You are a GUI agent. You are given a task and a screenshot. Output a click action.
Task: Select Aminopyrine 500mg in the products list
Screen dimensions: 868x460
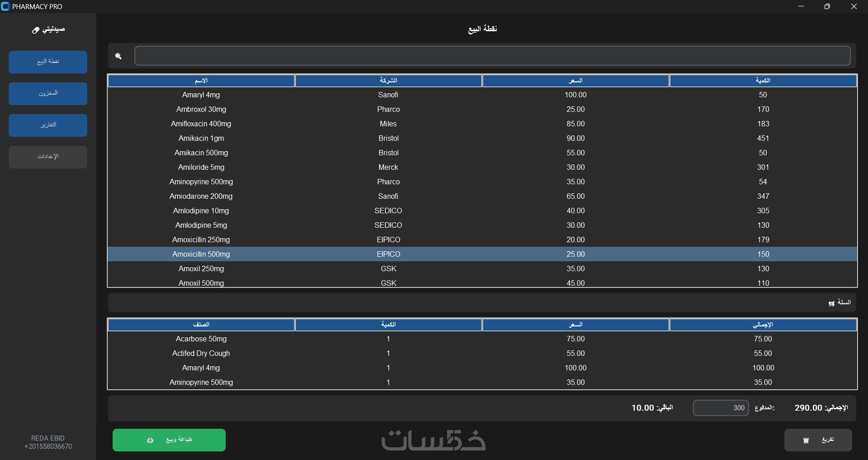482,182
